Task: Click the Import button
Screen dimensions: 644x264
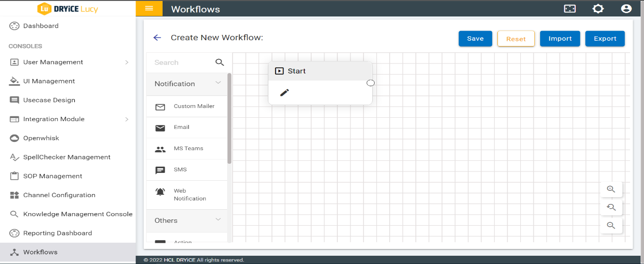Action: (560, 39)
